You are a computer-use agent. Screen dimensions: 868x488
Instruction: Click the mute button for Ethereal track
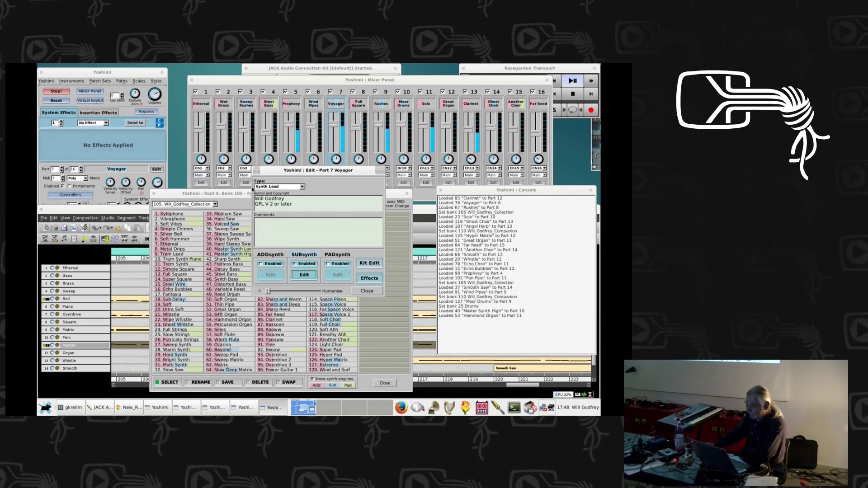pos(52,268)
